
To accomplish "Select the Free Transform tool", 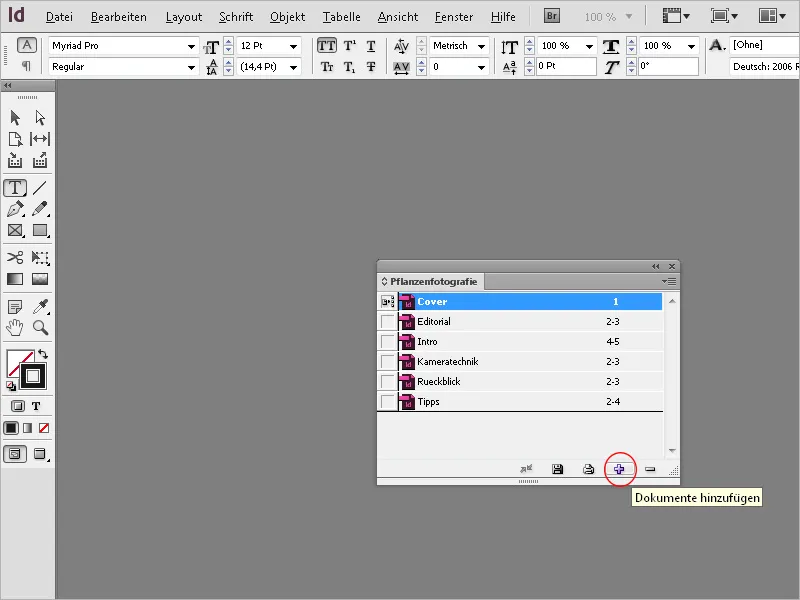I will (40, 257).
